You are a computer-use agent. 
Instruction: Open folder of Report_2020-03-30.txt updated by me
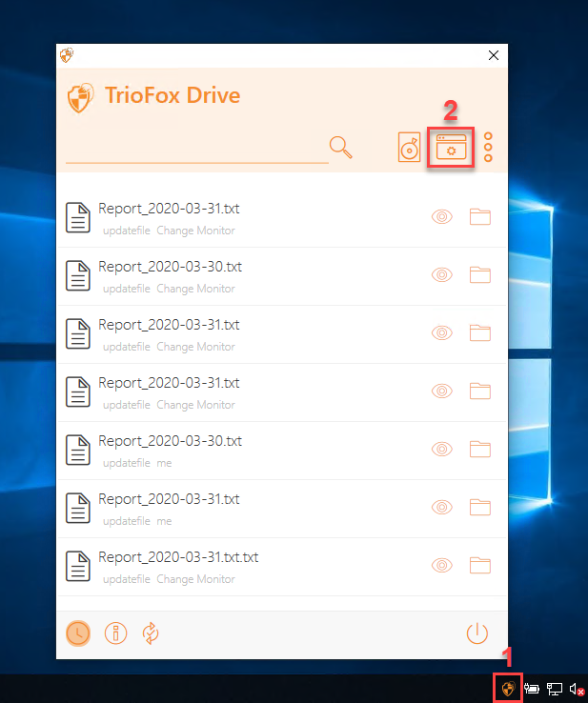pyautogui.click(x=480, y=450)
